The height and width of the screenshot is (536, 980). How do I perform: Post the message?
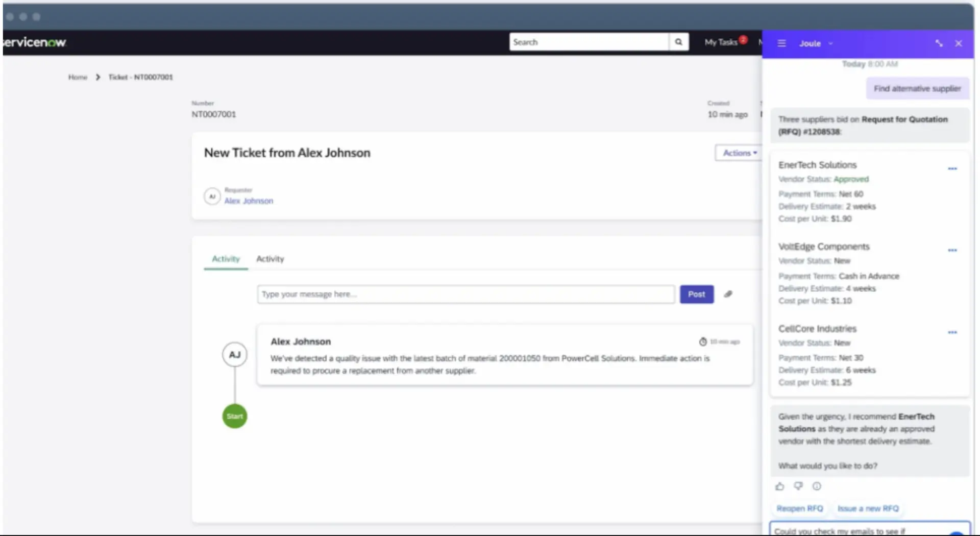tap(697, 294)
